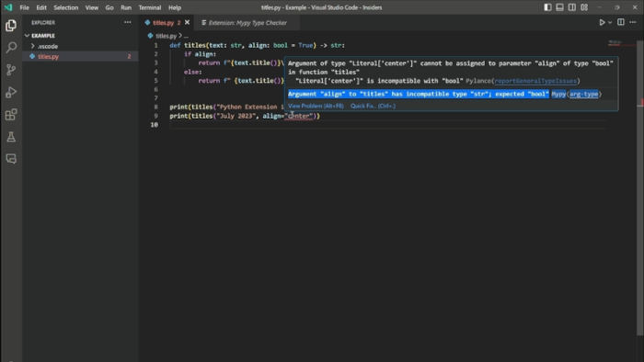644x362 pixels.
Task: Click the breadcrumb ellipsis symbol
Action: pos(186,36)
